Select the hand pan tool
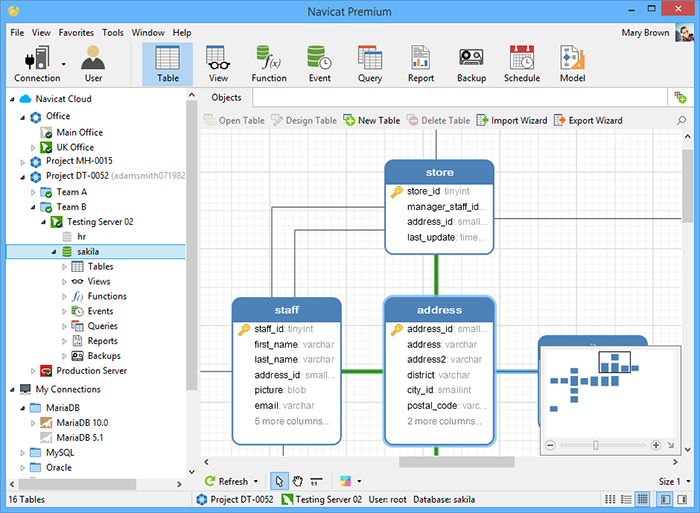This screenshot has width=700, height=513. [298, 481]
